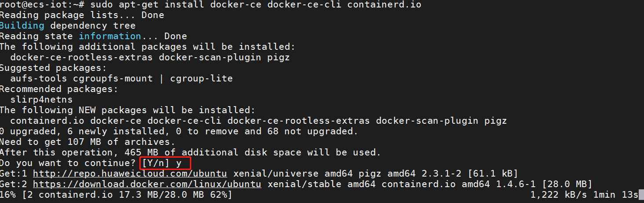The height and width of the screenshot is (203, 644).
Task: Click 'aufs-tools' under Suggested packages
Action: point(36,79)
